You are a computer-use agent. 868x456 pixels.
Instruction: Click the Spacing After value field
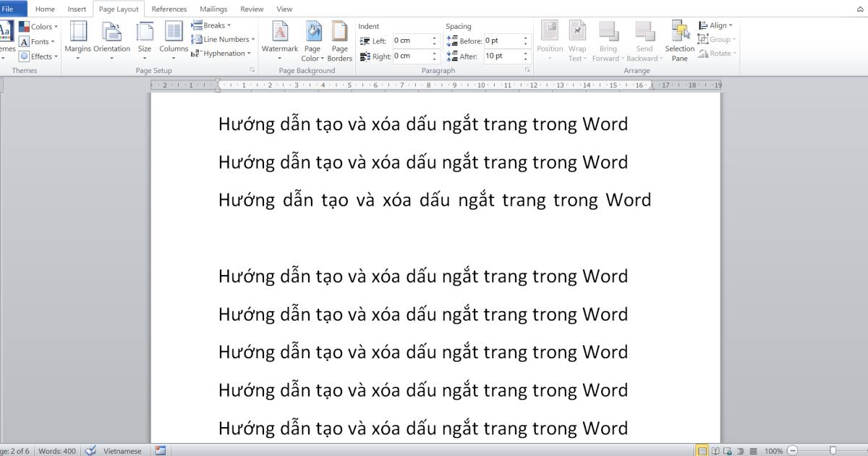503,56
